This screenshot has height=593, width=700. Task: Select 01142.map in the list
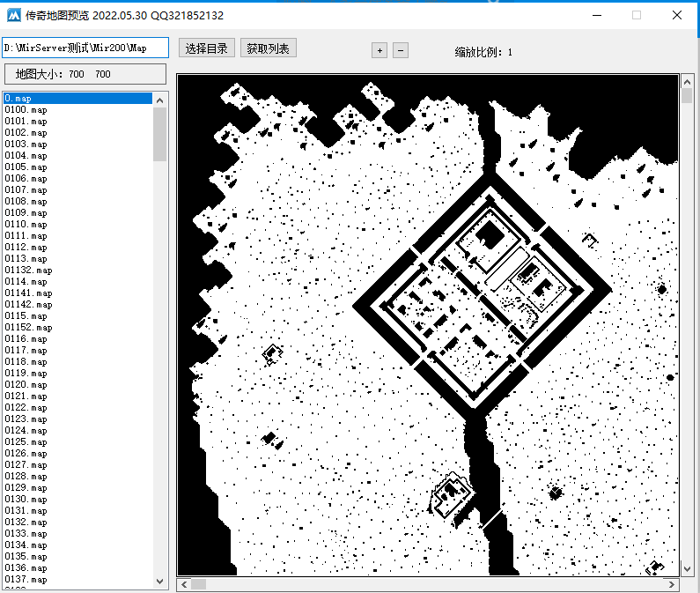tap(77, 305)
